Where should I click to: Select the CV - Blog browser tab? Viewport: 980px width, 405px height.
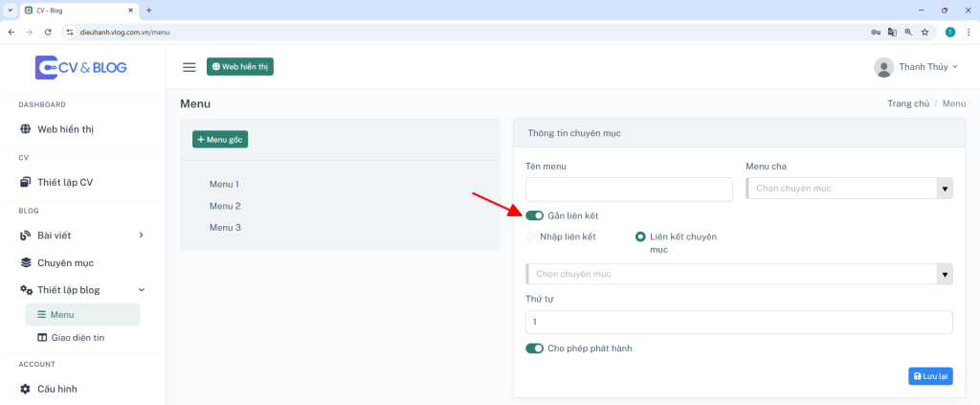coord(78,11)
